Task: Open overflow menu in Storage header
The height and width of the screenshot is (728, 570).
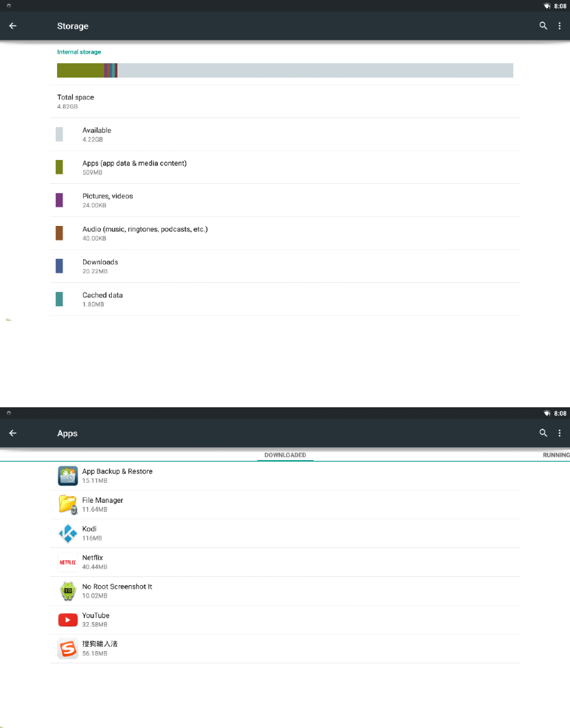Action: 559,26
